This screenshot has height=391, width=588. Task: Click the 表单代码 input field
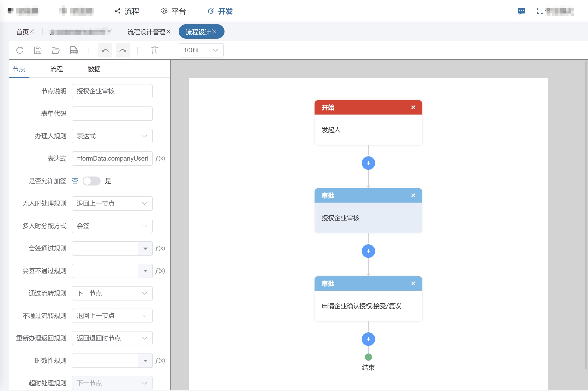coord(112,114)
